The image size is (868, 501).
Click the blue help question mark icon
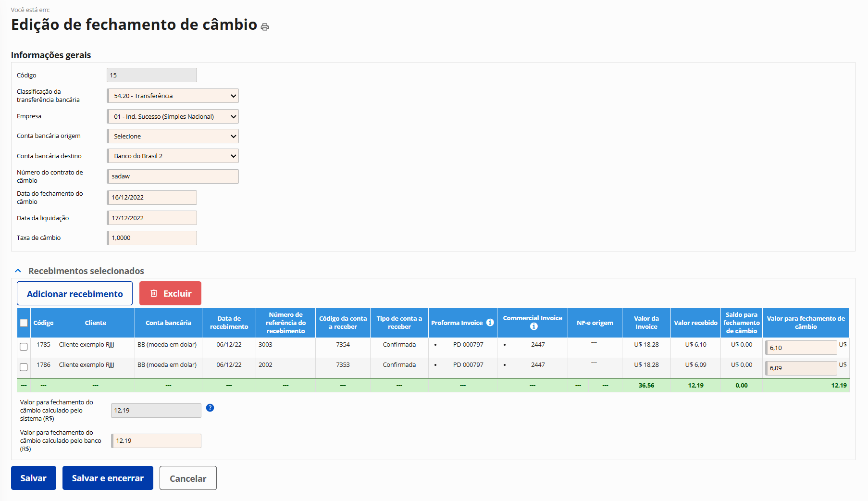pyautogui.click(x=210, y=408)
